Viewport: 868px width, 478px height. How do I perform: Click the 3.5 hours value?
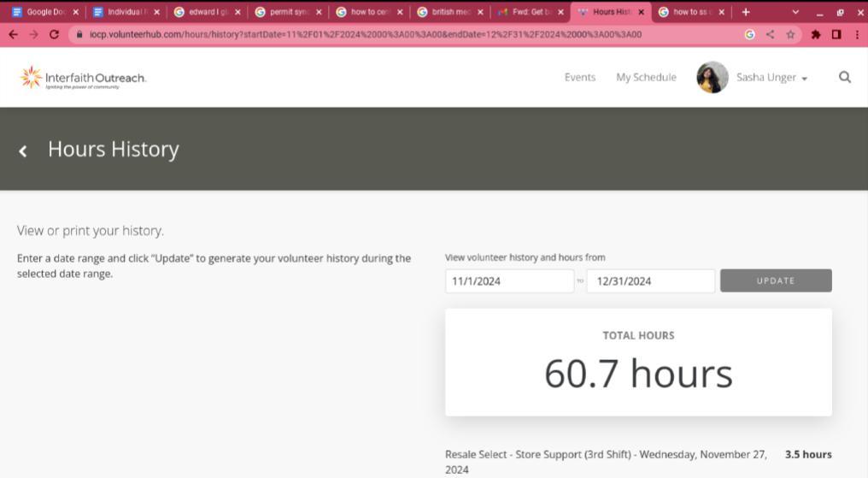click(808, 454)
